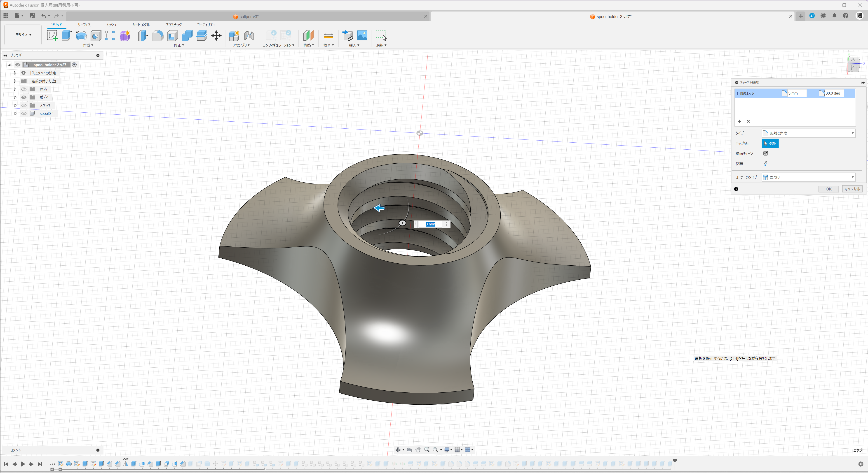Click the Combine bodies tool icon
This screenshot has height=473, width=868.
click(x=187, y=35)
